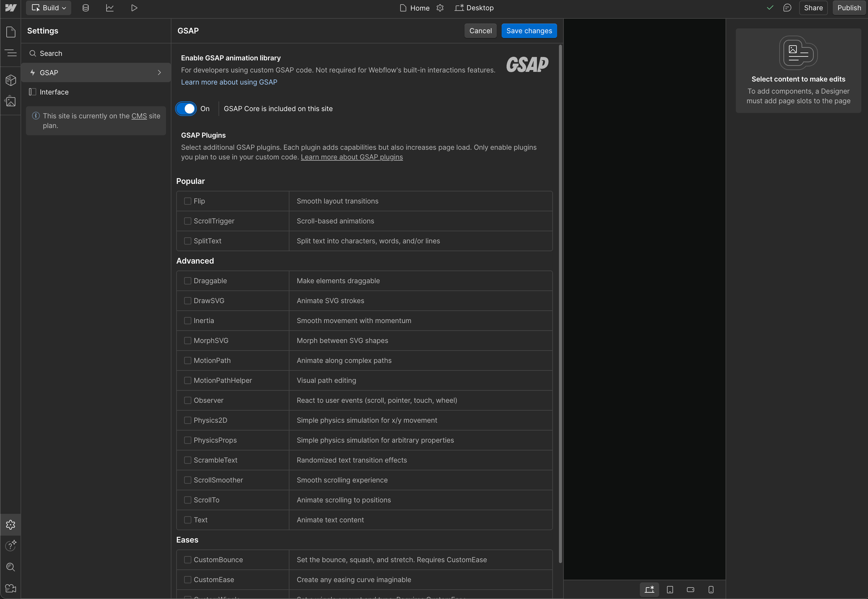The width and height of the screenshot is (868, 599).
Task: Open the Insights chart icon
Action: click(x=110, y=8)
